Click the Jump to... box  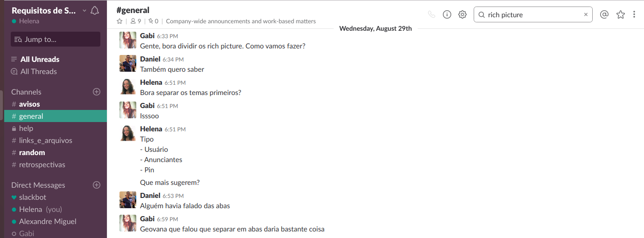tap(56, 39)
